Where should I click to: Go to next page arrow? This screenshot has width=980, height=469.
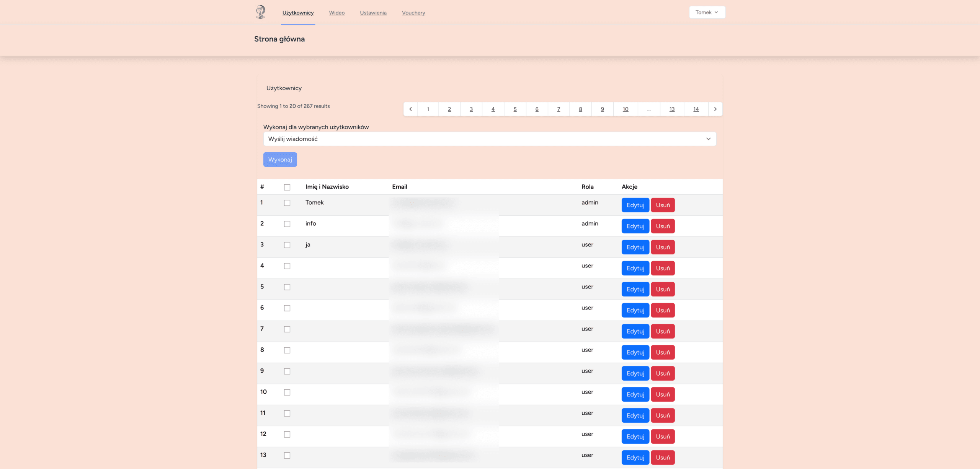pos(715,109)
